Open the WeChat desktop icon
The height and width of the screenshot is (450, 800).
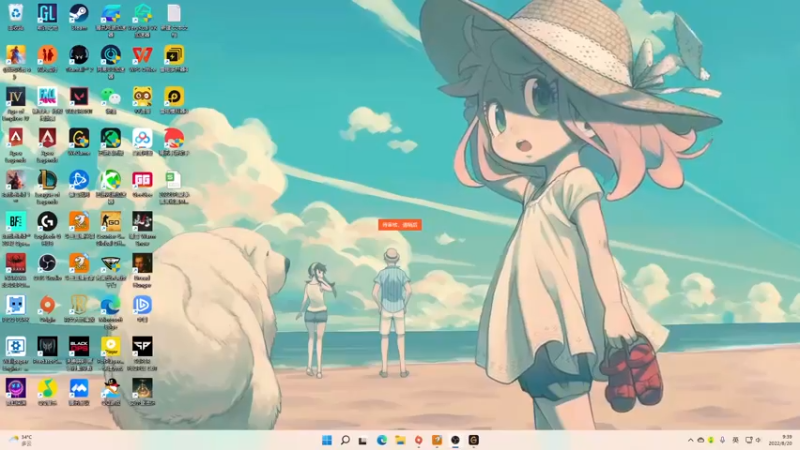(x=111, y=96)
